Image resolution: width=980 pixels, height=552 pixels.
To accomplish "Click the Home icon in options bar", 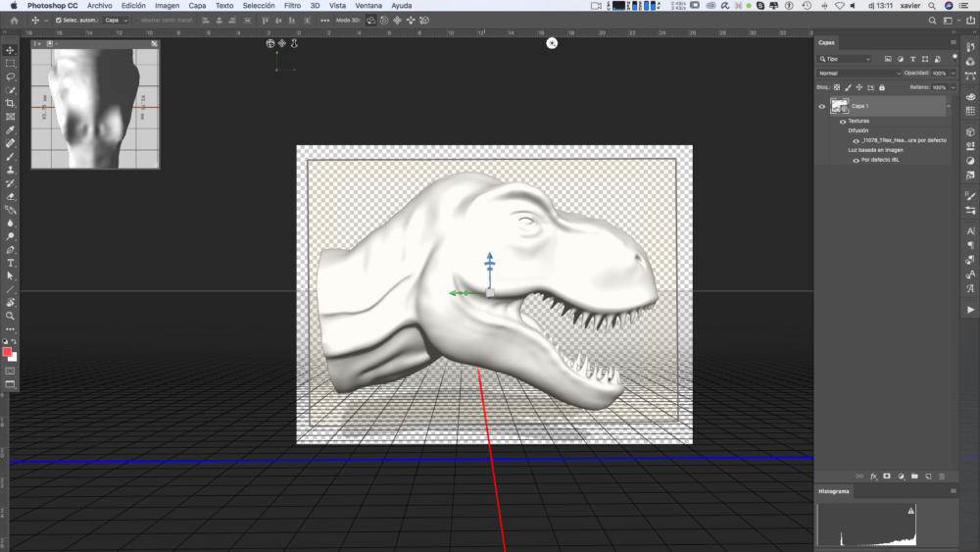I will (x=14, y=20).
